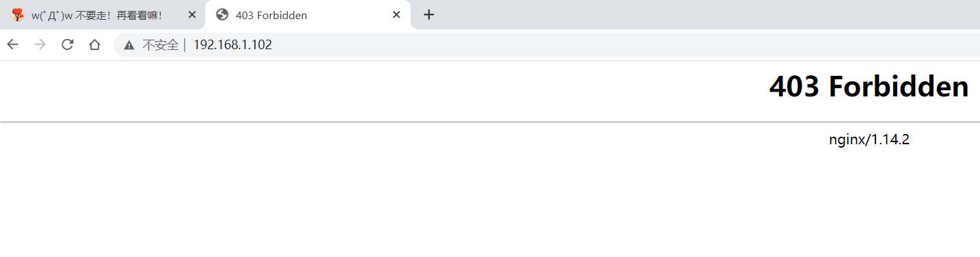Click the horizontal divider line on page

coord(490,122)
